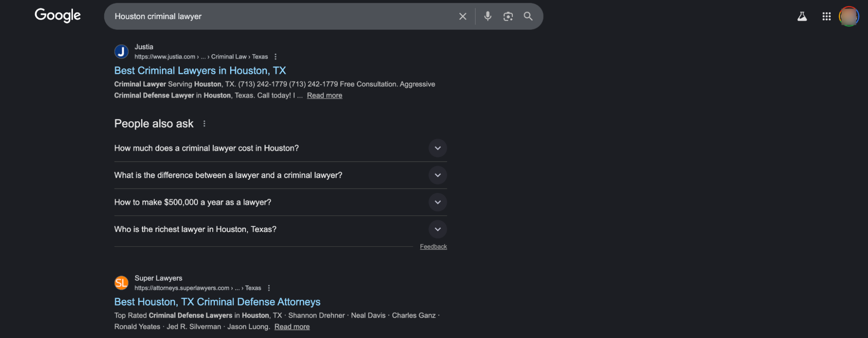Open Best Criminal Lawyers in Houston, TX link
This screenshot has width=868, height=338.
(200, 70)
